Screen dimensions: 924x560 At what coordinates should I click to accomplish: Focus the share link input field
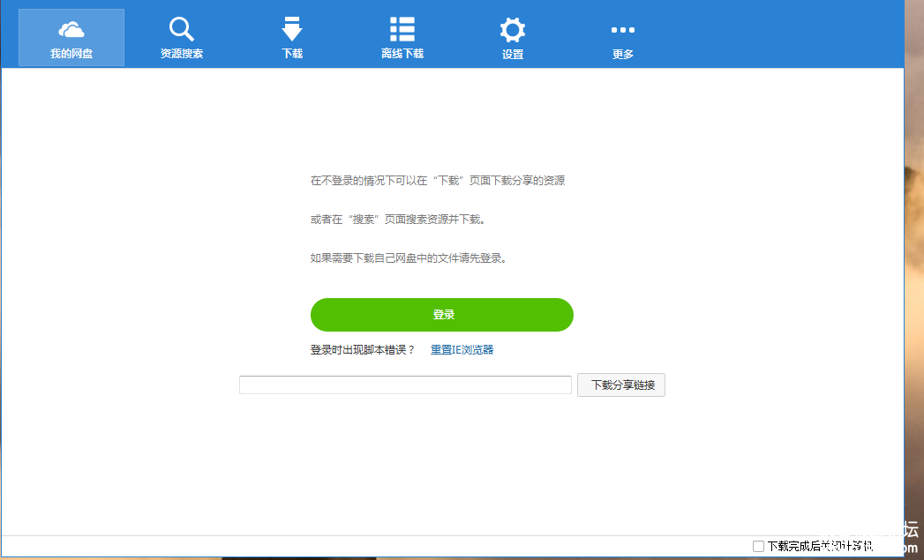click(405, 385)
